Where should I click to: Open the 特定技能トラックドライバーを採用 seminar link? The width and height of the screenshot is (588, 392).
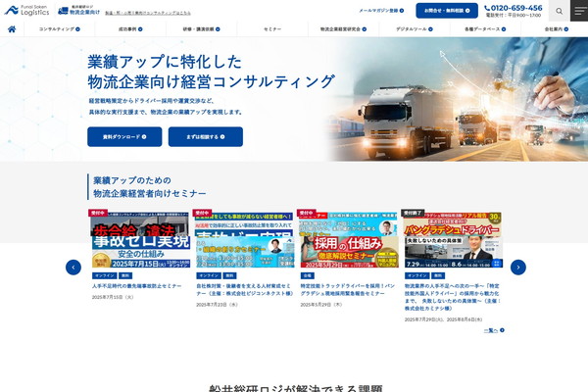pyautogui.click(x=348, y=290)
